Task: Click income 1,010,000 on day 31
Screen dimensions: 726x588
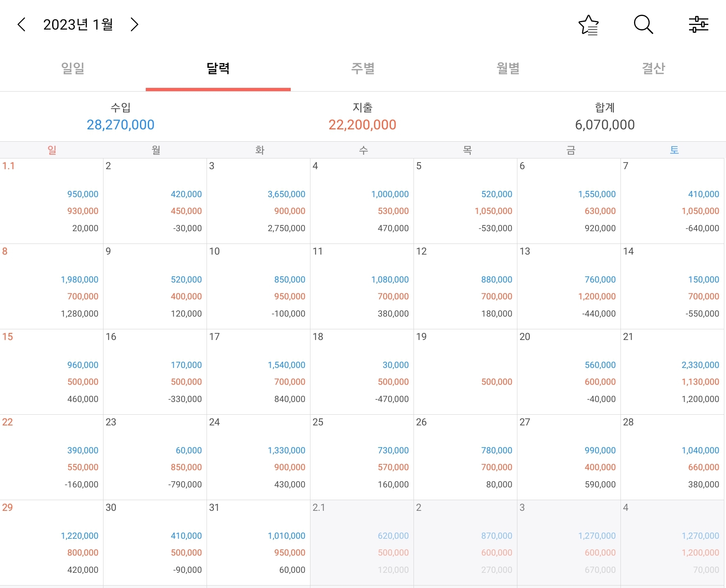Action: (287, 536)
